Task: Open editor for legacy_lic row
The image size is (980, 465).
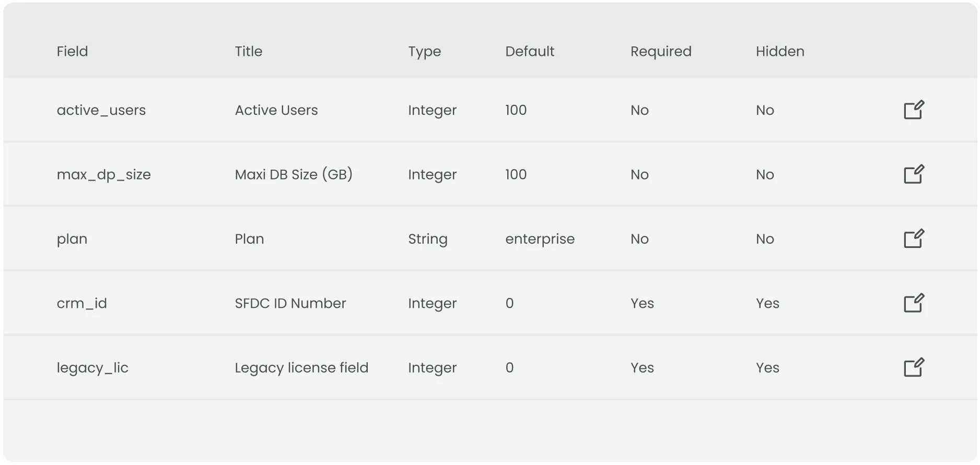Action: tap(914, 367)
